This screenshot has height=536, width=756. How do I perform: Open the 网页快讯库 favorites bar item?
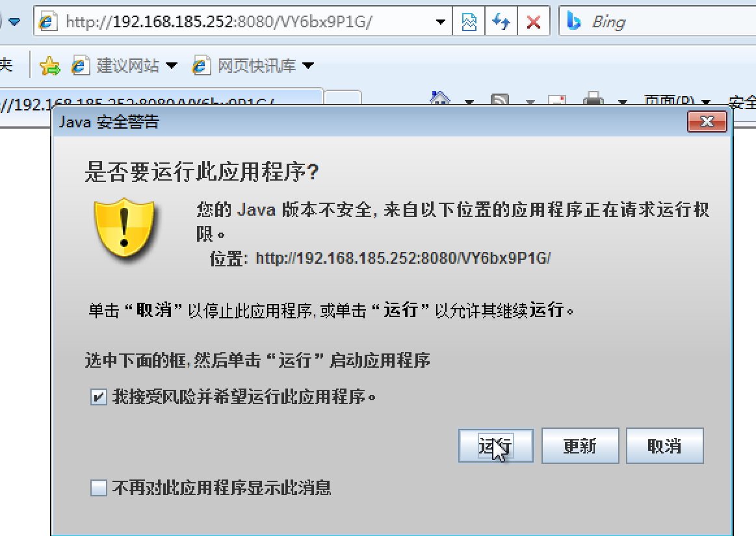coord(244,65)
